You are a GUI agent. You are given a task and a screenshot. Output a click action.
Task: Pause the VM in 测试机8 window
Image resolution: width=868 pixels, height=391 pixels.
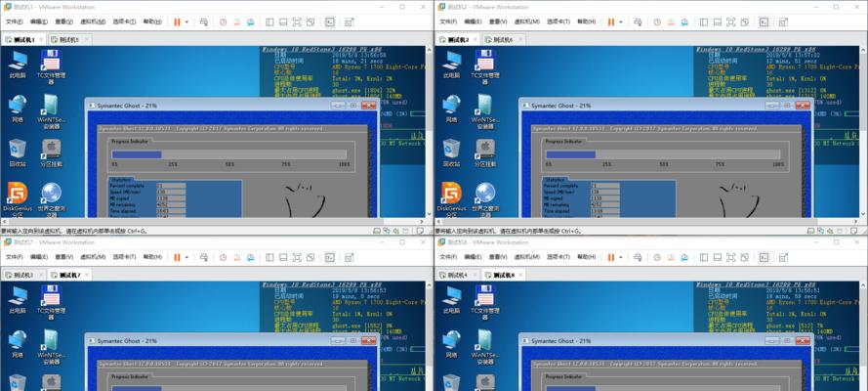click(x=611, y=257)
